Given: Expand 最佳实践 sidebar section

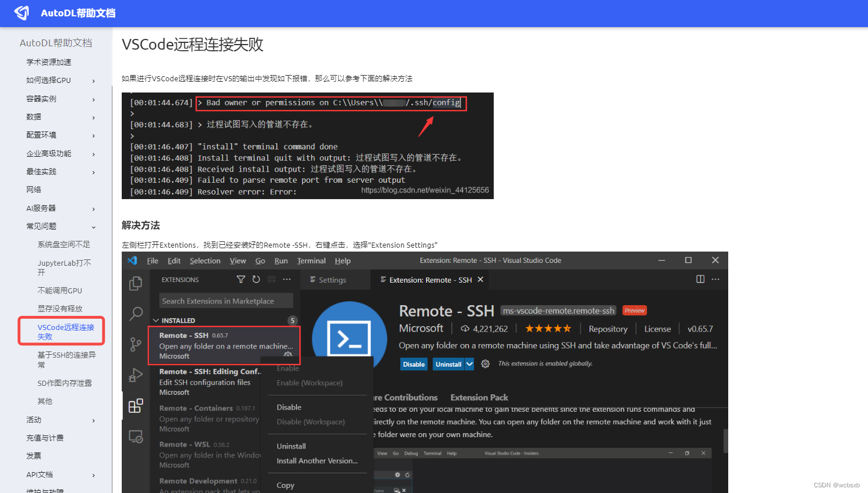Looking at the screenshot, I should tap(94, 172).
